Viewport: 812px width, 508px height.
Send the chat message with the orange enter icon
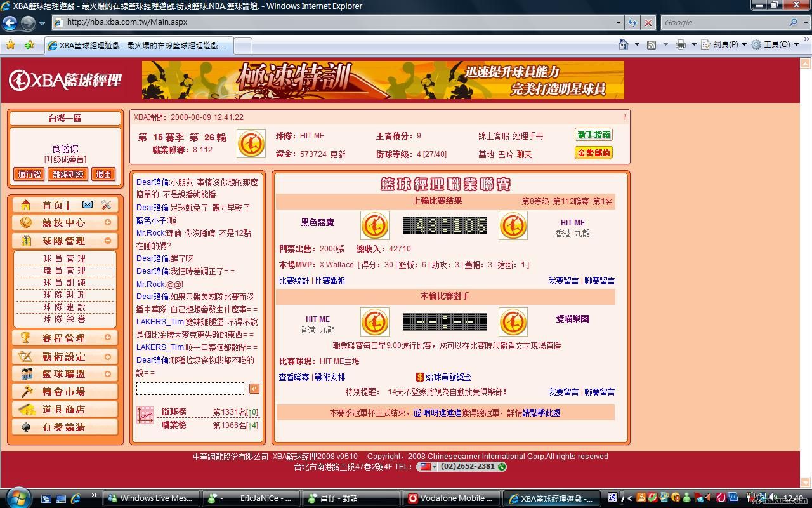click(254, 389)
